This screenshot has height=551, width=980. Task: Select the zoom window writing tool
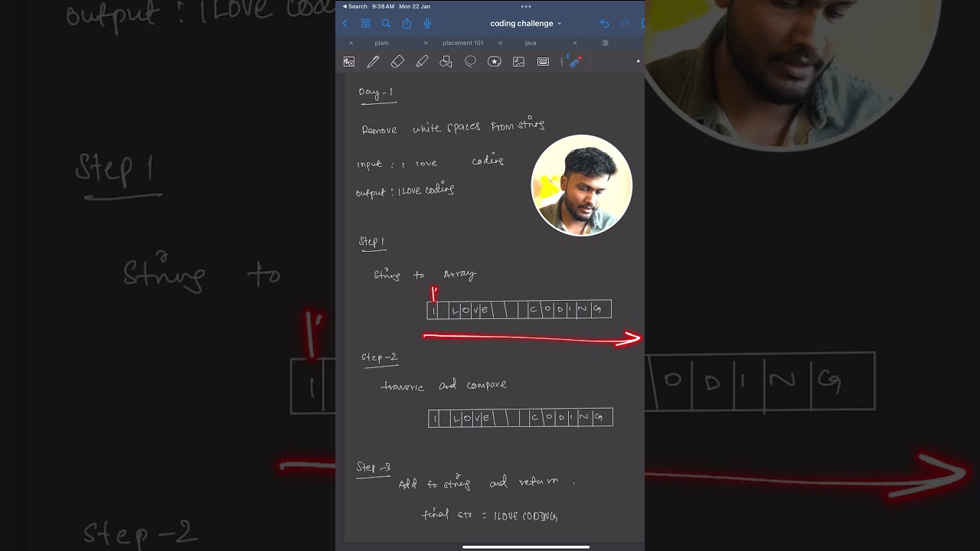(349, 62)
